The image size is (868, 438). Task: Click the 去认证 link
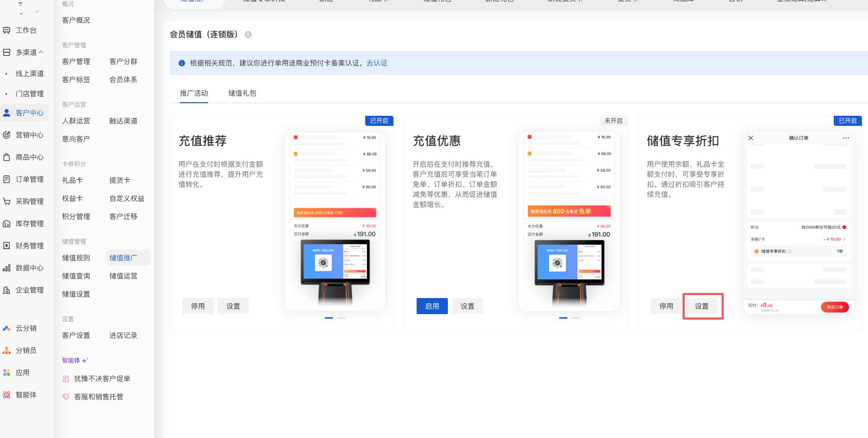[377, 63]
